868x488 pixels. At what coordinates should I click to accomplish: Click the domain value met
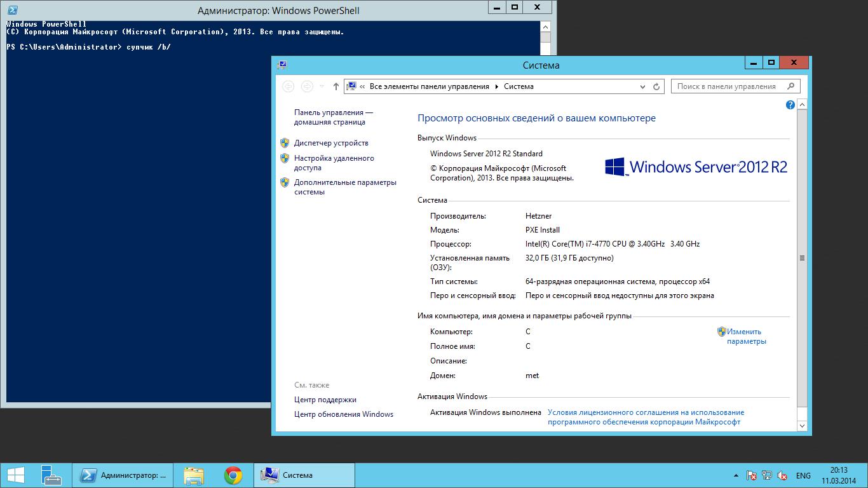[x=532, y=376]
